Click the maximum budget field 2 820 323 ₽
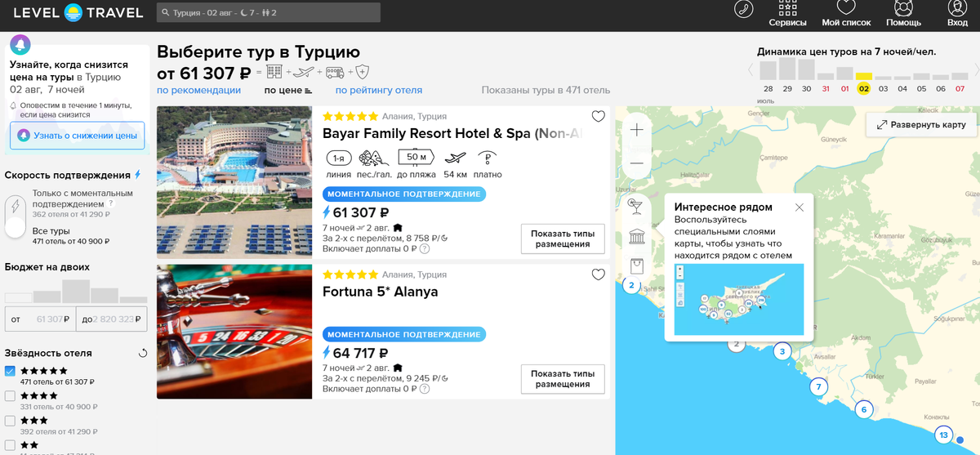This screenshot has width=980, height=455. [111, 319]
